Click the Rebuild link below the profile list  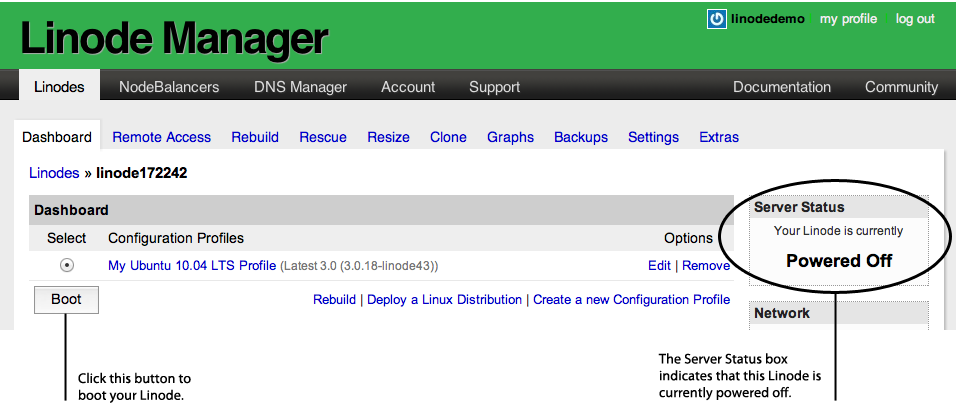[x=334, y=299]
